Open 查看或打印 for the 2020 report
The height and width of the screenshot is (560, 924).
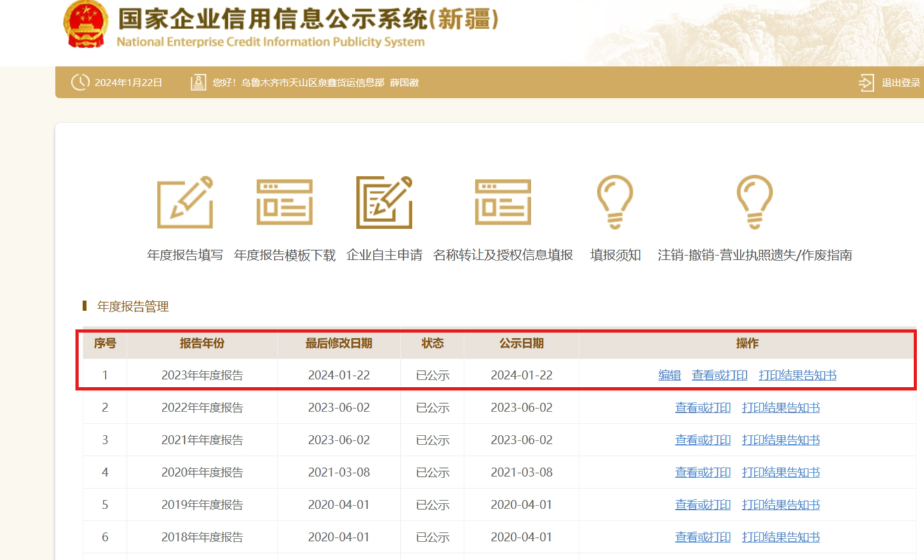(703, 472)
